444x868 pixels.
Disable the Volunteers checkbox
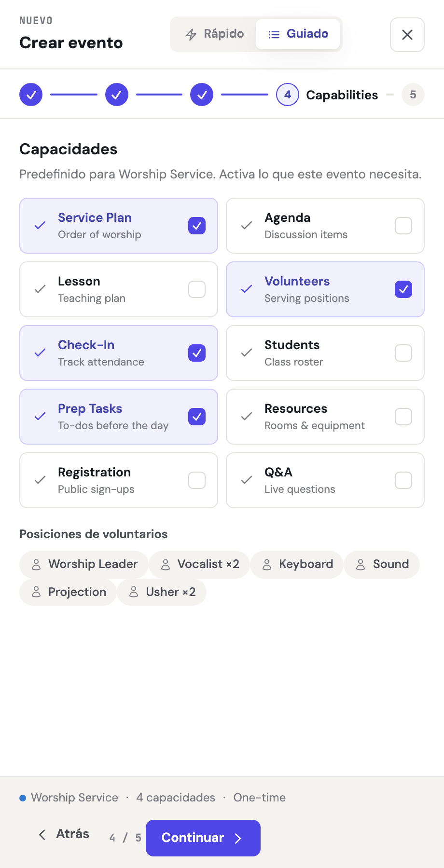click(403, 289)
